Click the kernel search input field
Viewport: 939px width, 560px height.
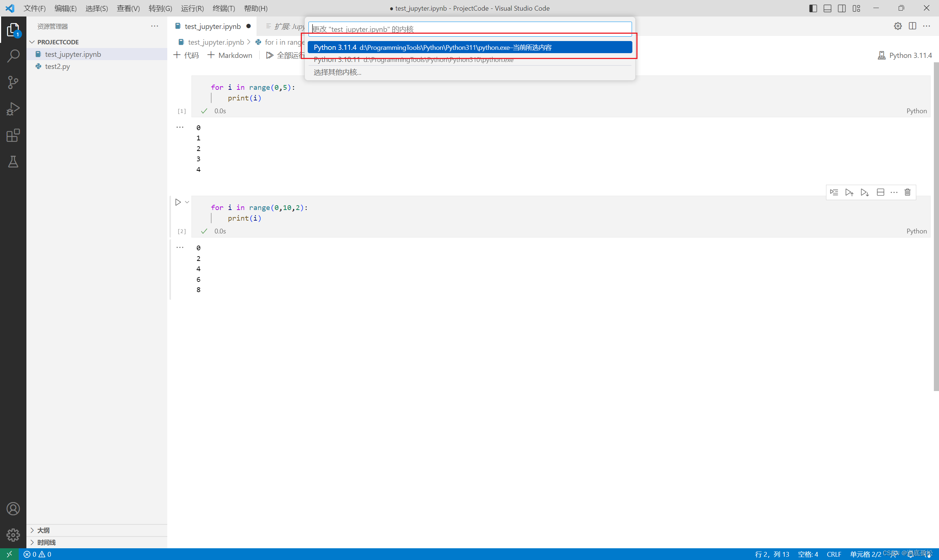(x=470, y=29)
